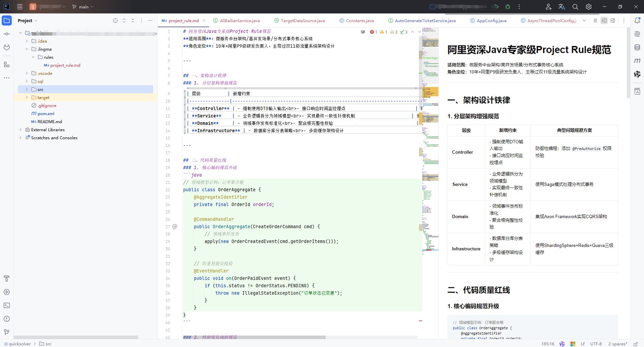Screen dimensions: 644x347
Task: Open IDE settings gear
Action: click(x=589, y=7)
